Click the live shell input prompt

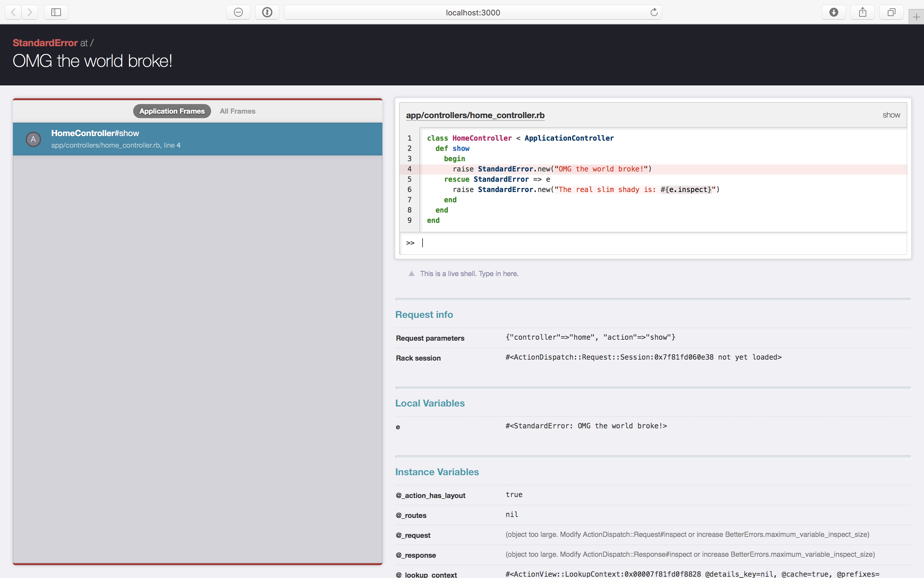(653, 243)
